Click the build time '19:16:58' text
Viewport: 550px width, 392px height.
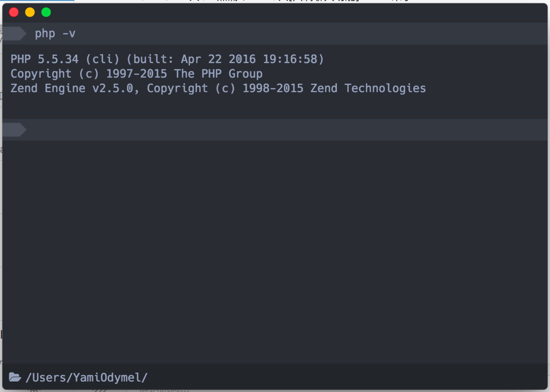coord(290,59)
